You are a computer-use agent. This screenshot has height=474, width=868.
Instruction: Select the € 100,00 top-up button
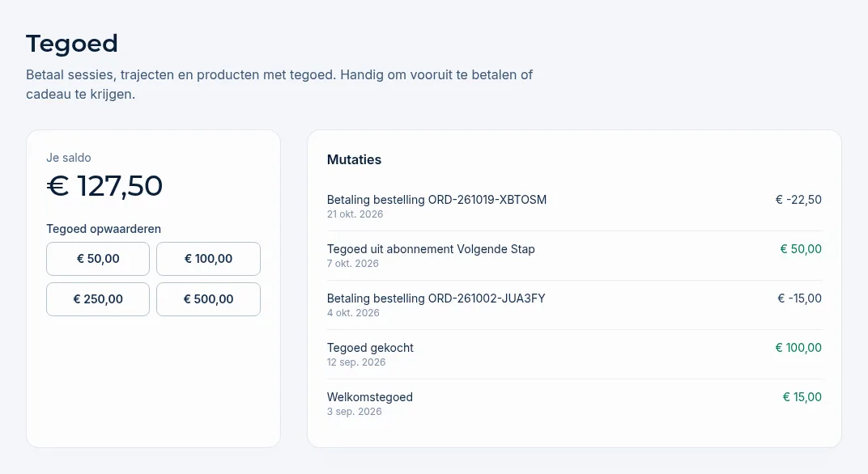pyautogui.click(x=208, y=259)
